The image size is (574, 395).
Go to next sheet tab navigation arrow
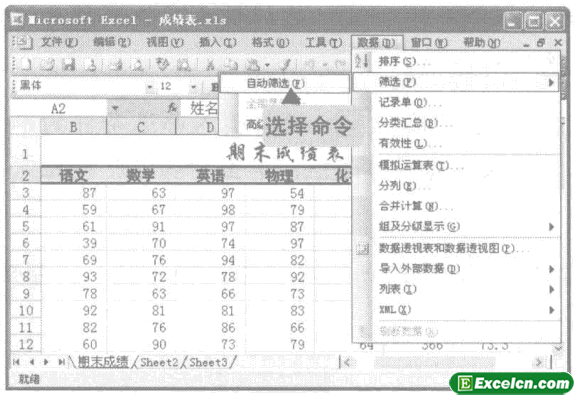click(x=46, y=362)
